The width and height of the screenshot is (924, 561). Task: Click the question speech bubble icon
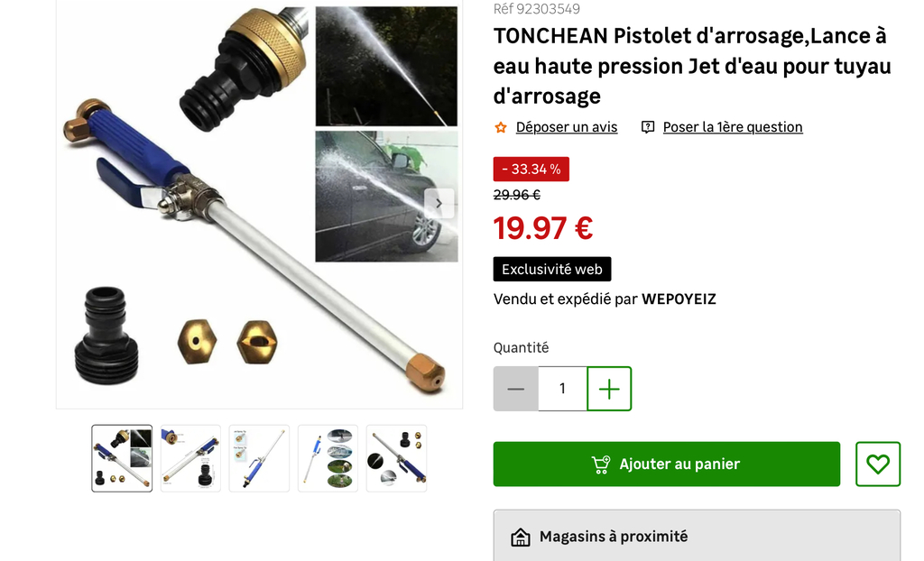coord(648,127)
